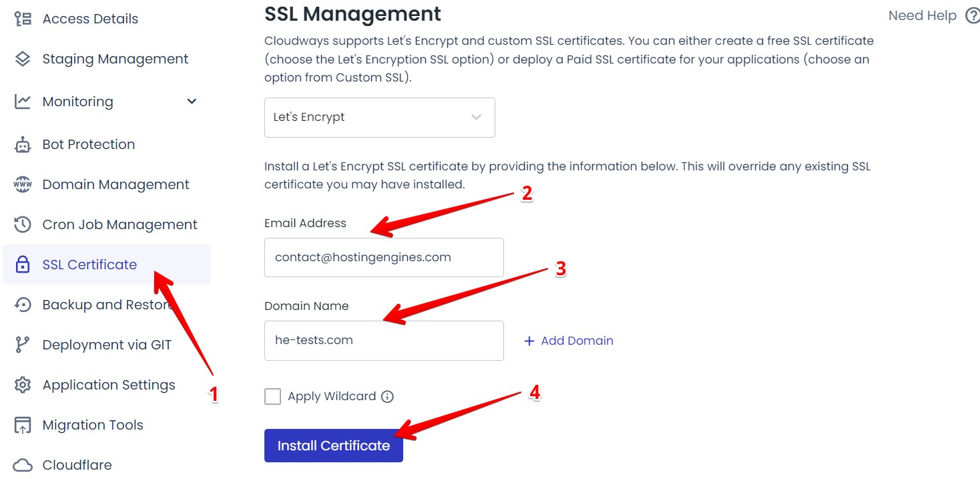Open Domain Management page
Image resolution: width=980 pixels, height=479 pixels.
[116, 184]
